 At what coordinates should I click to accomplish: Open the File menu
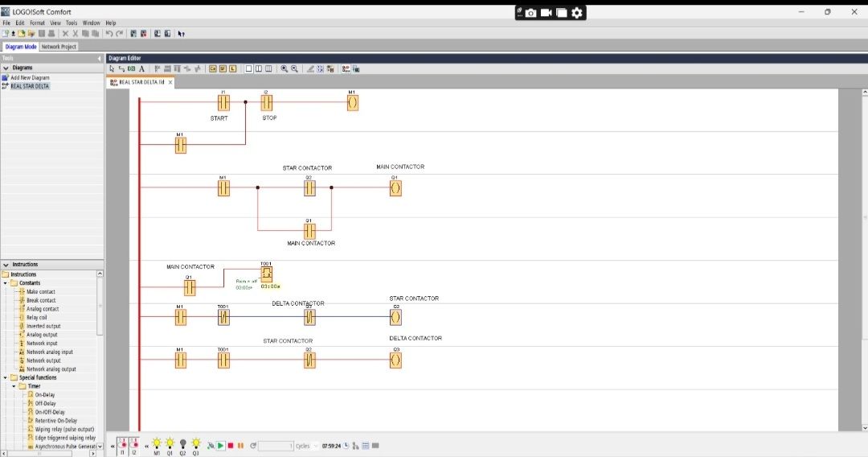[x=6, y=23]
